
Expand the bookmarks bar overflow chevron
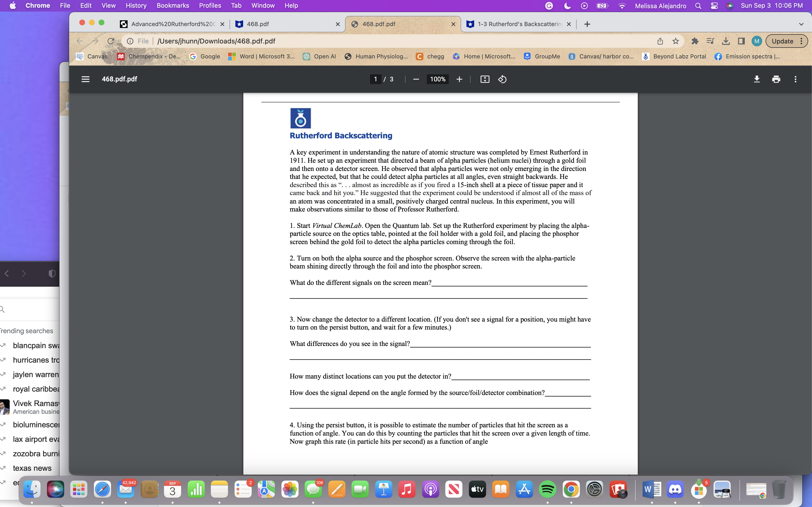802,24
